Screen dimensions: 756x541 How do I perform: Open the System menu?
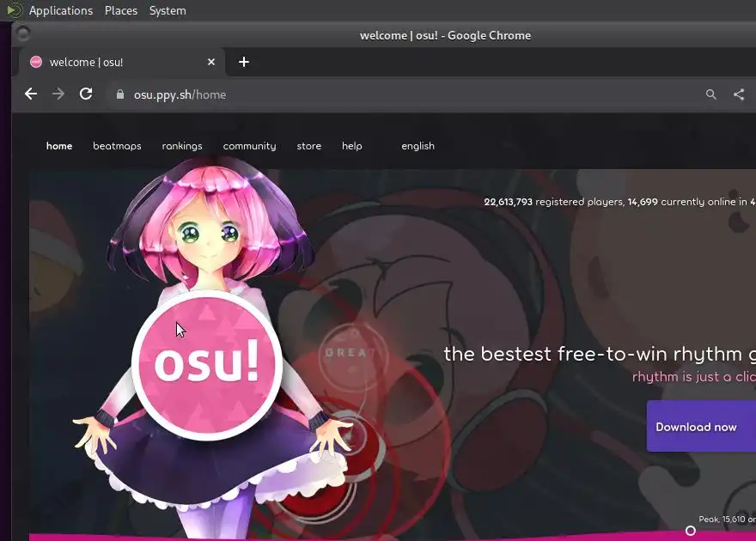[x=168, y=10]
